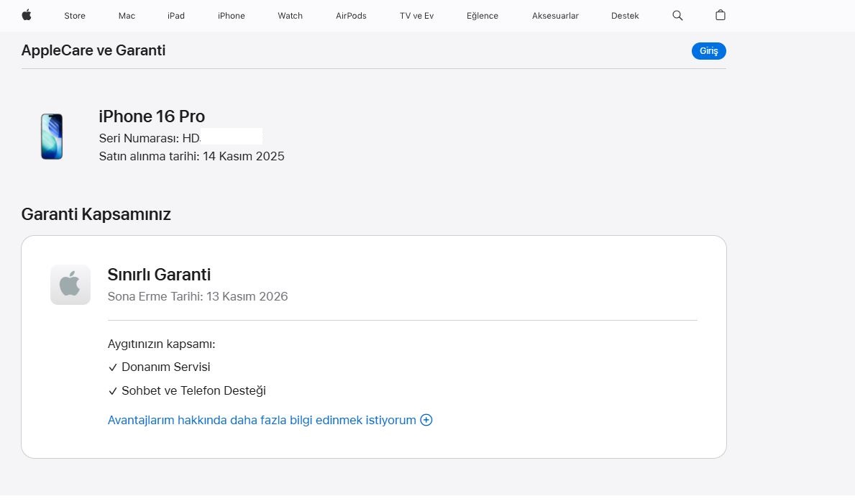855x504 pixels.
Task: Click 'Avantajlarım hakkında daha fazla bilgi' link
Action: (262, 420)
